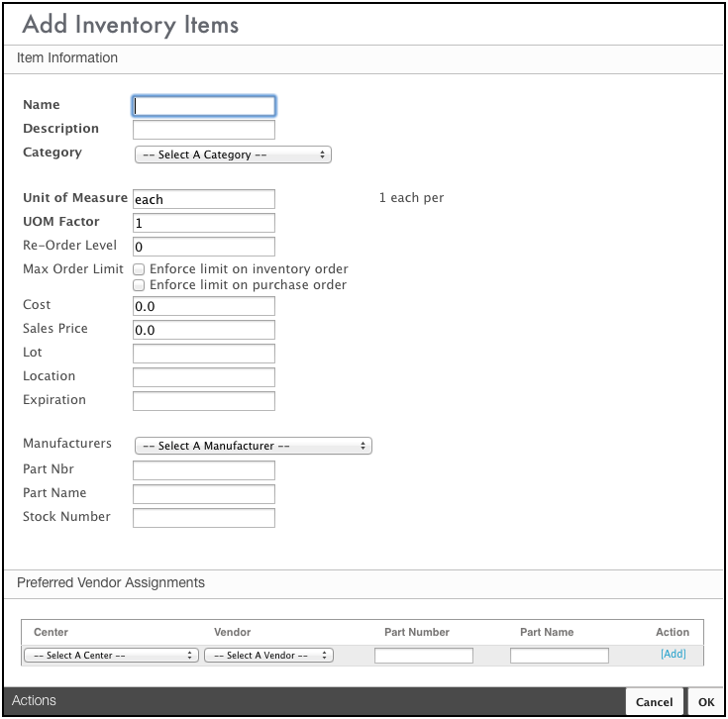Click the Cancel button
The width and height of the screenshot is (728, 719).
pos(654,702)
